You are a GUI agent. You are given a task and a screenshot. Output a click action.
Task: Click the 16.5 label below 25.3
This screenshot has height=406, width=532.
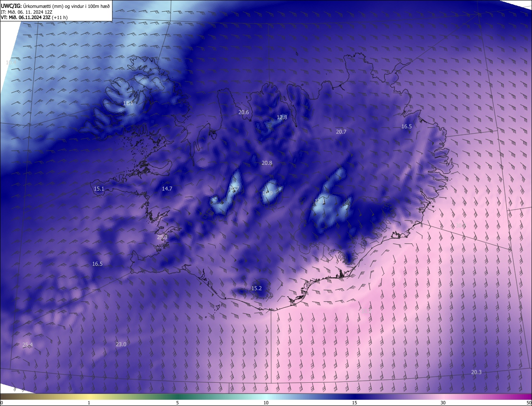(97, 264)
